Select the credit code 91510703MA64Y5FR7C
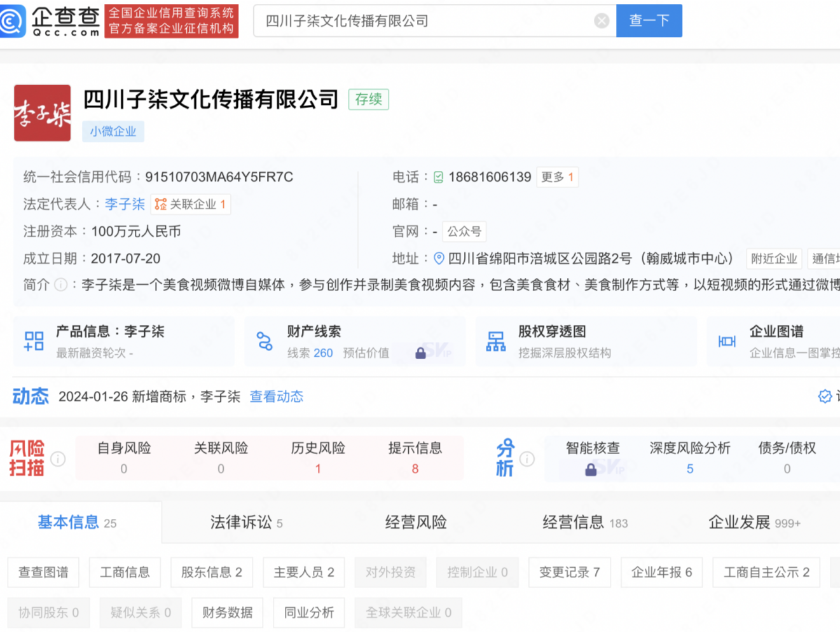This screenshot has height=632, width=840. pyautogui.click(x=219, y=177)
